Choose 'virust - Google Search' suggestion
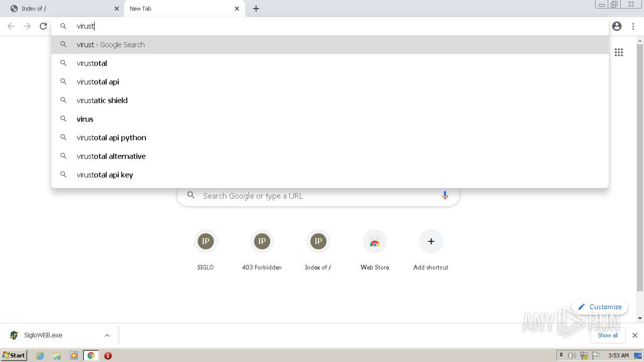This screenshot has width=644, height=362. point(330,45)
